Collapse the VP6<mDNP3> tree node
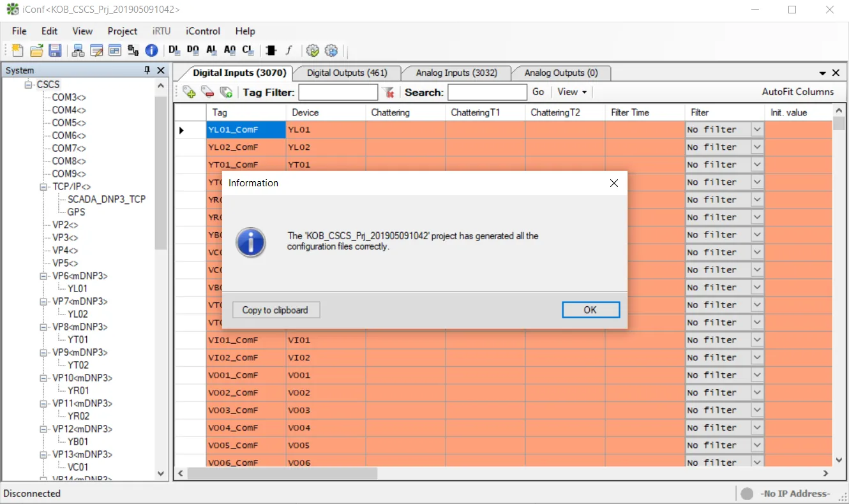 click(x=43, y=276)
